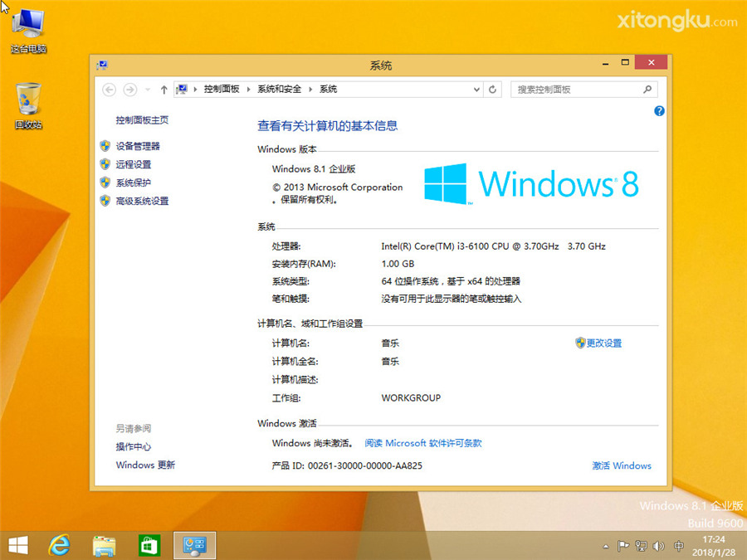Show hidden icons with tray up arrow
747x560 pixels.
pyautogui.click(x=605, y=546)
